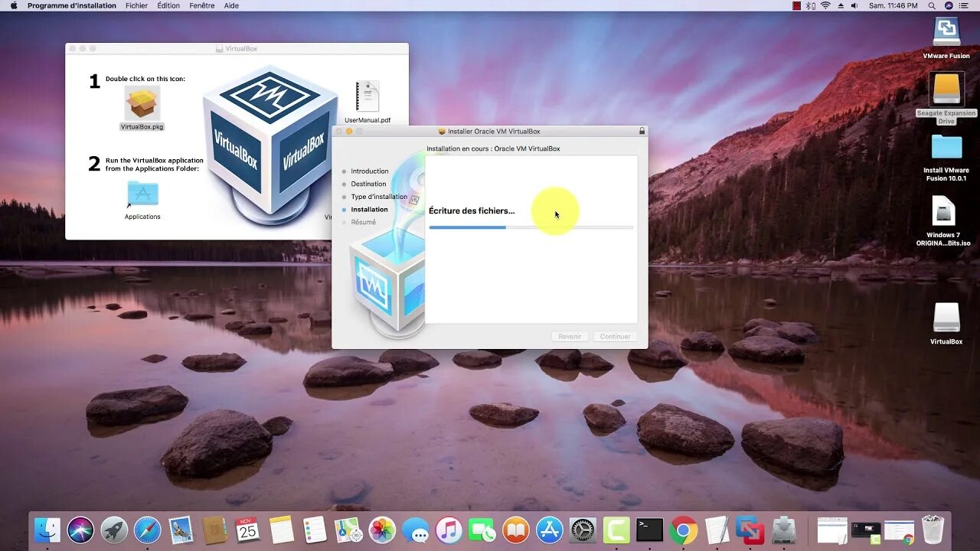Select the Résumé step in sidebar
Viewport: 980px width, 551px height.
click(x=364, y=222)
